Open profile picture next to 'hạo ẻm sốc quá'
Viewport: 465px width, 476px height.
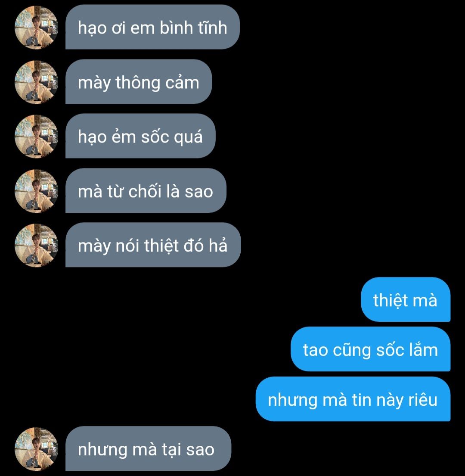[37, 136]
